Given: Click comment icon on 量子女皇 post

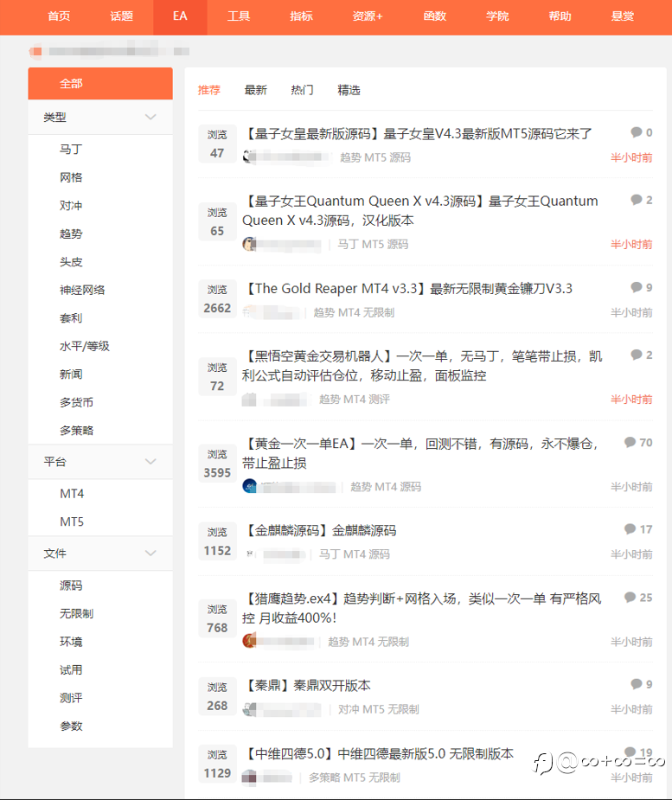Looking at the screenshot, I should [x=637, y=132].
